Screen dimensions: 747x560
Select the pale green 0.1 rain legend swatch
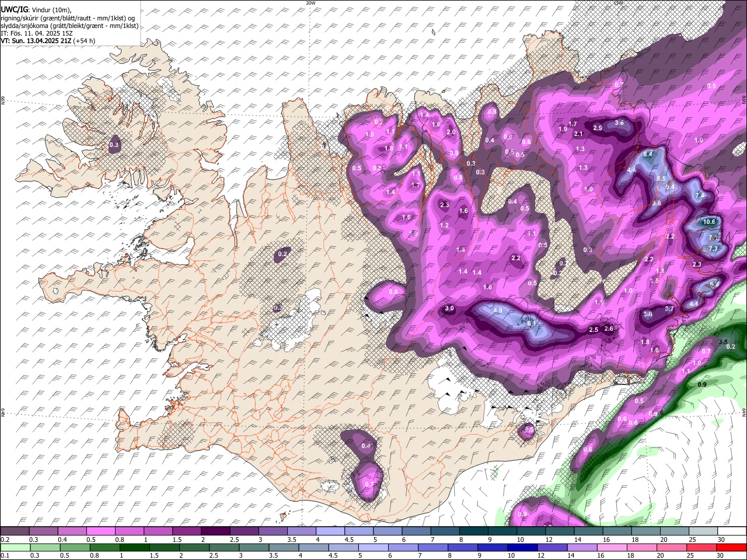(x=15, y=547)
